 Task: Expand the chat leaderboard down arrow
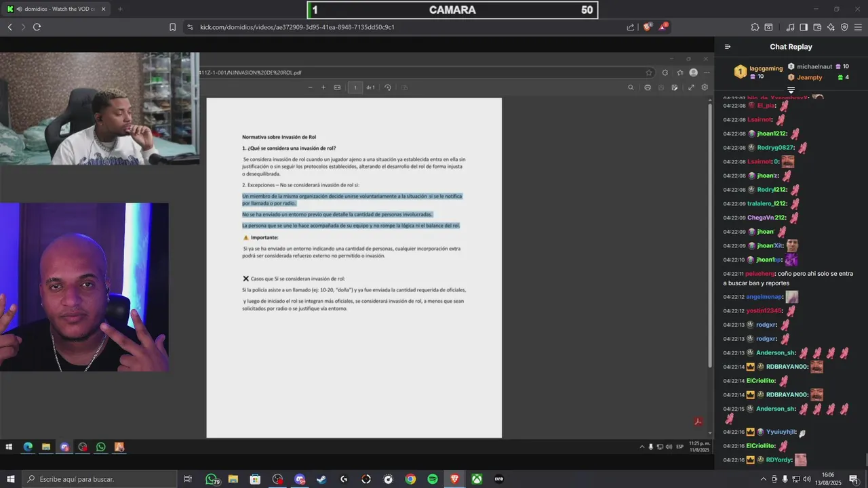791,90
